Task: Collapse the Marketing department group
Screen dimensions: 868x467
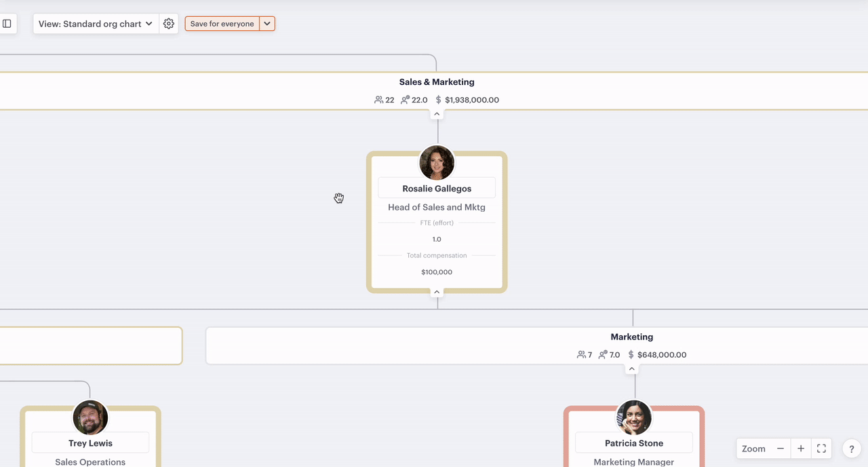Action: pos(631,369)
